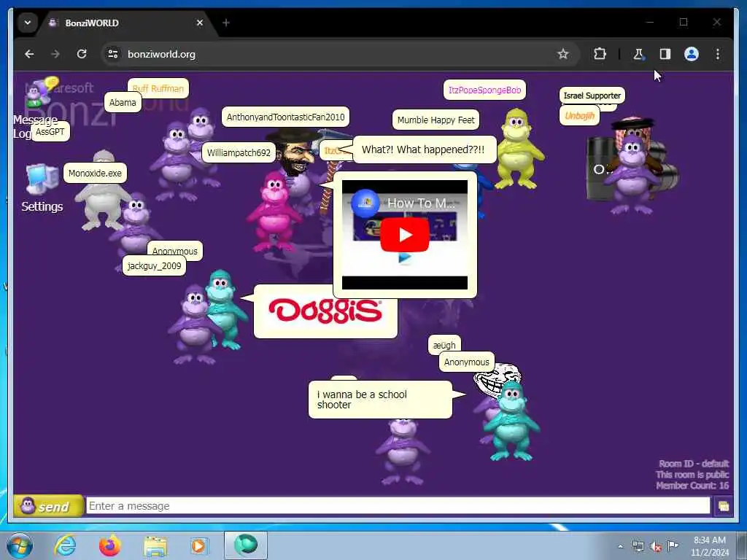Click the muted volume tray icon

(656, 546)
